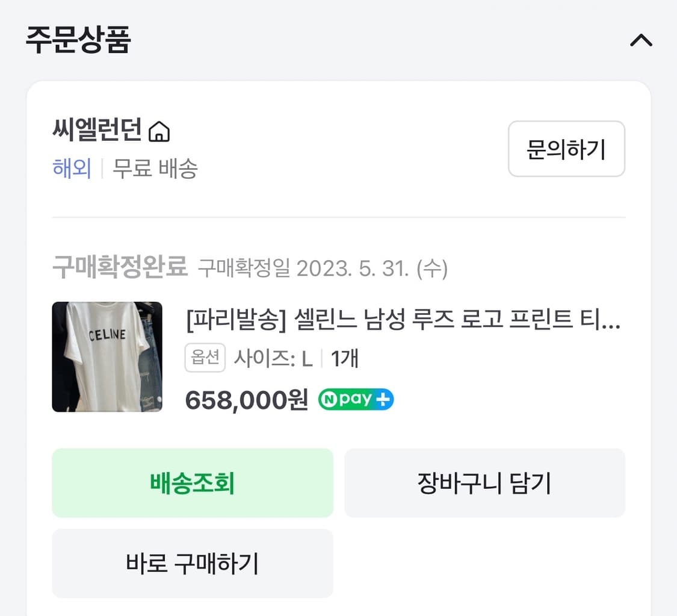Viewport: 677px width, 616px height.
Task: Open 문의하기 to contact the seller
Action: point(566,149)
